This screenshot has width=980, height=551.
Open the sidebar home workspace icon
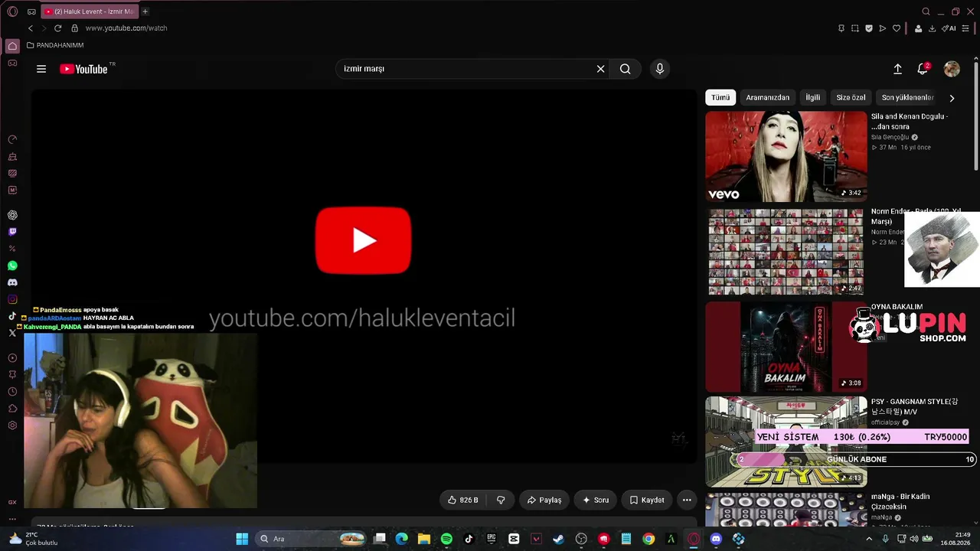click(x=12, y=46)
